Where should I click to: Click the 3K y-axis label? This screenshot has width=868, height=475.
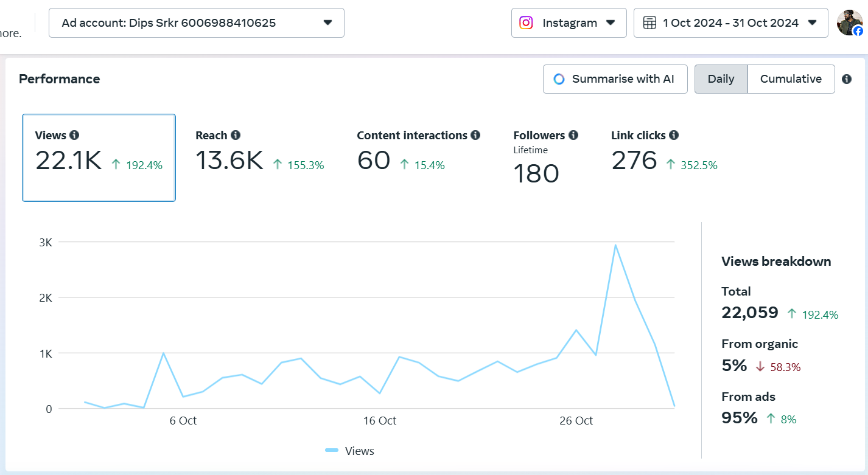pos(46,242)
